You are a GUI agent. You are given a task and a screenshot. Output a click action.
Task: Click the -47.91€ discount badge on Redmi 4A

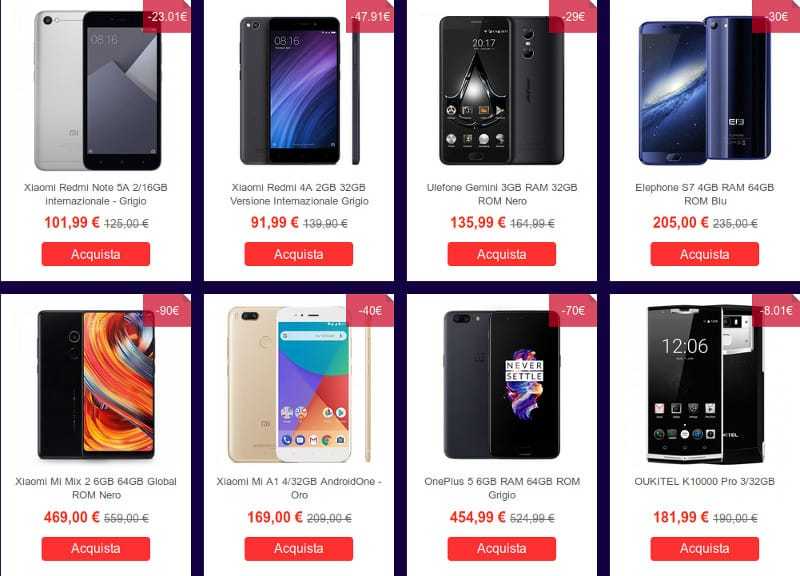[370, 16]
